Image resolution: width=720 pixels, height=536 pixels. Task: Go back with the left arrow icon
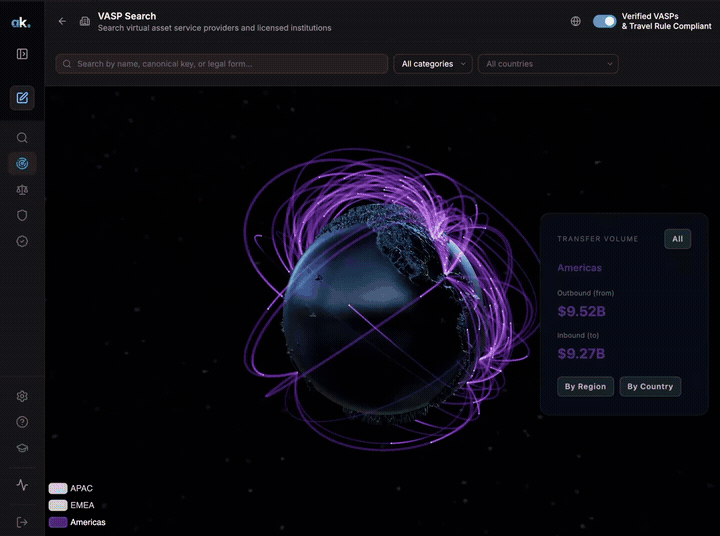62,21
